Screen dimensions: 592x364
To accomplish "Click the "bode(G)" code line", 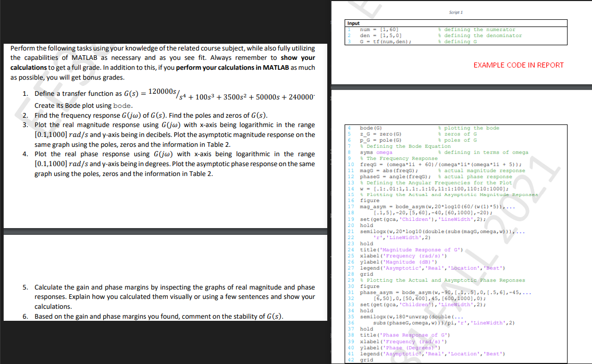I will [x=371, y=128].
